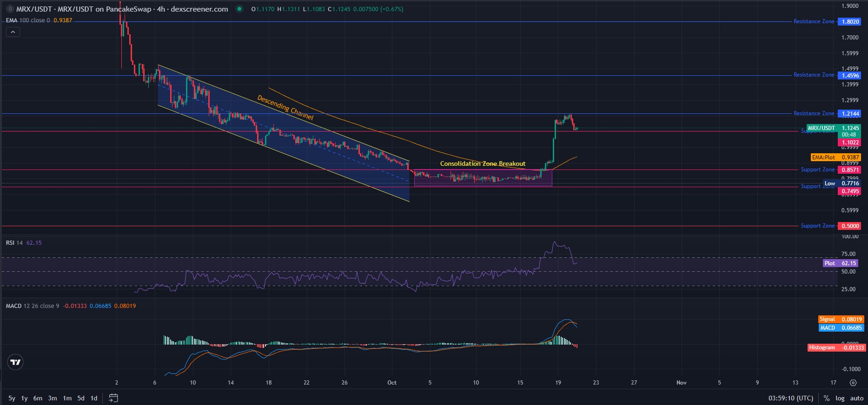Click the MACD 0.06685 value tag
This screenshot has width=868, height=405.
841,328
